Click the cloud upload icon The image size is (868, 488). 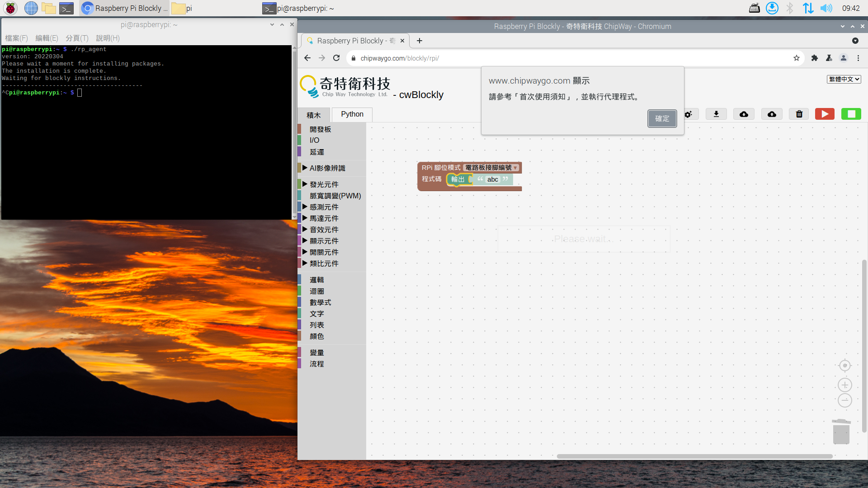pos(772,114)
